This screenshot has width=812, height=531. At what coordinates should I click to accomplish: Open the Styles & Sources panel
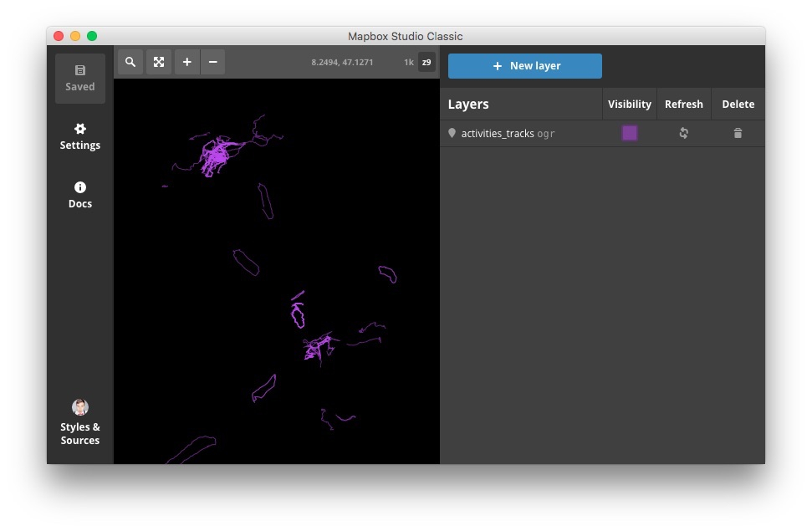80,422
